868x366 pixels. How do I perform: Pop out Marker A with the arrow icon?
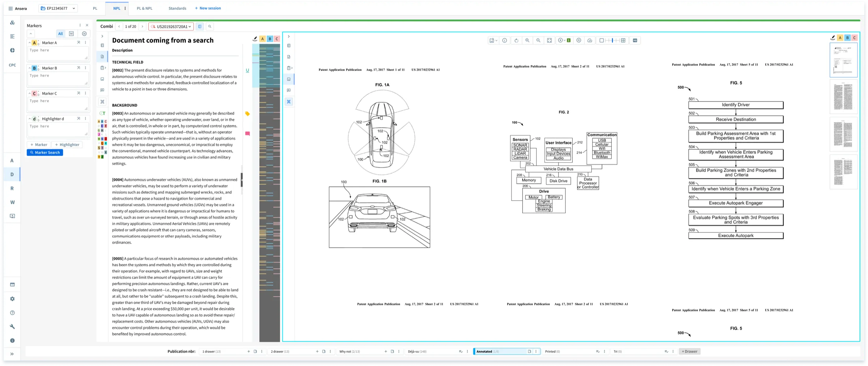[78, 43]
